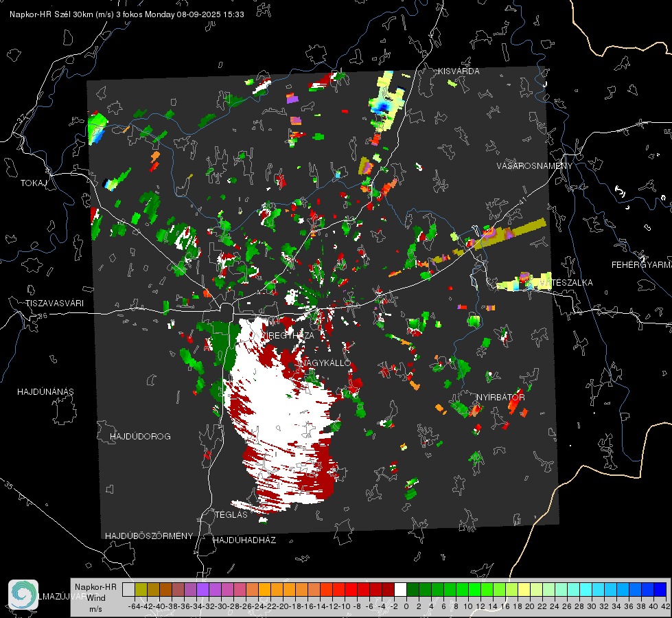
Task: Click the darkest blue swatch above 42
Action: click(x=660, y=589)
